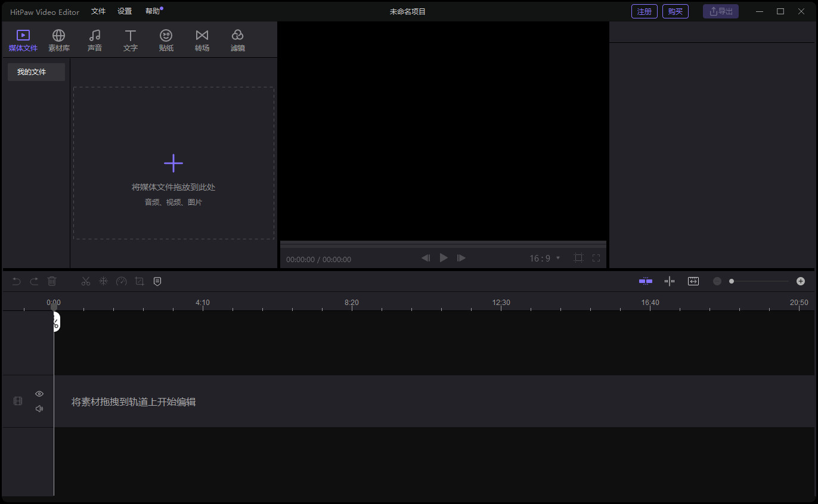818x504 pixels.
Task: Click the timeline zoom slider
Action: (x=759, y=281)
